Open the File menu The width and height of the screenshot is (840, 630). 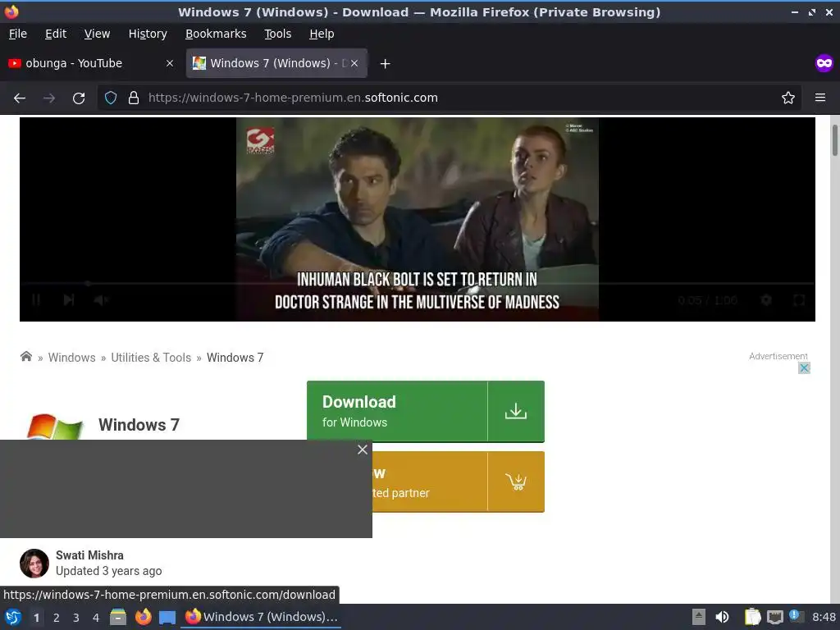(x=18, y=34)
